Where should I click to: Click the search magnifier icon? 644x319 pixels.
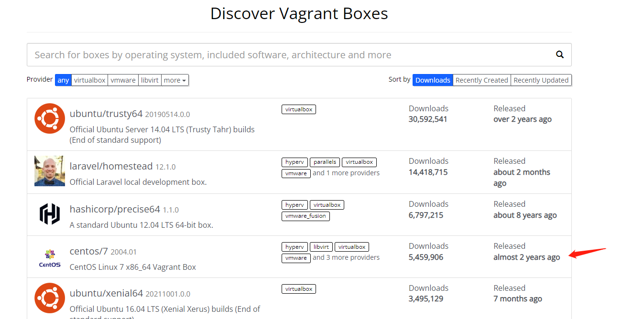[x=559, y=54]
